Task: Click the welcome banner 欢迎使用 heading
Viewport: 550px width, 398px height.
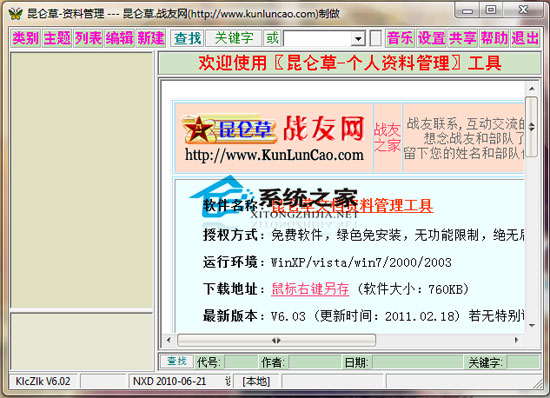Action: coord(350,63)
